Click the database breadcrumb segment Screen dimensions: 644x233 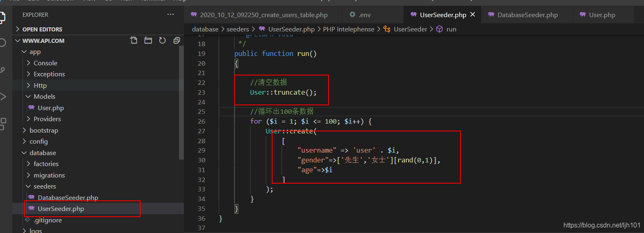pos(205,29)
